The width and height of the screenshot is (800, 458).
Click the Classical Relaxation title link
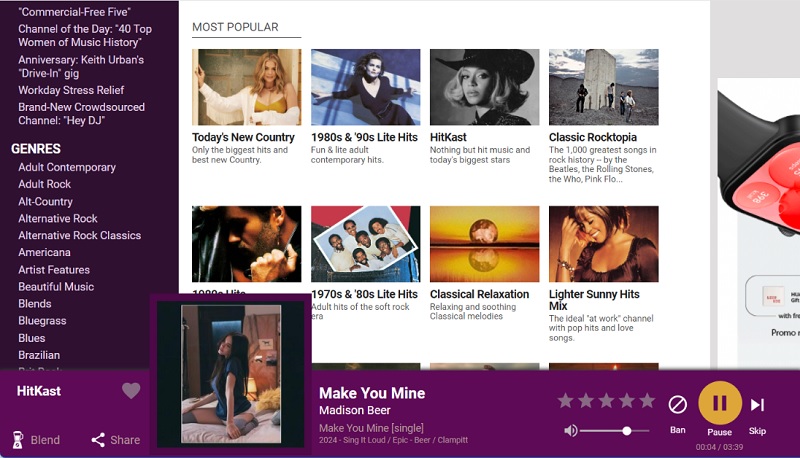479,294
